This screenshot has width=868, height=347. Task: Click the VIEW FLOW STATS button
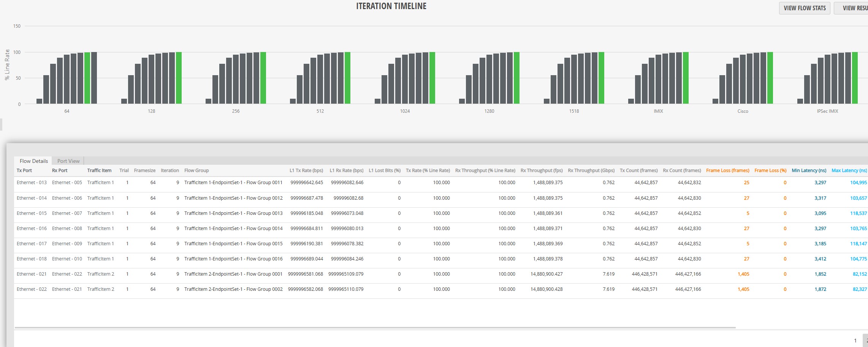[x=805, y=8]
